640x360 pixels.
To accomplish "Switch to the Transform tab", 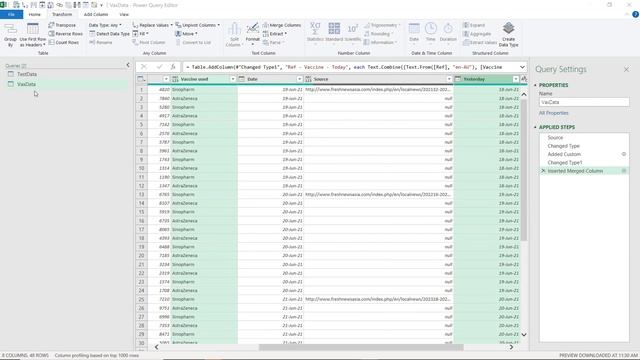I will coord(62,14).
